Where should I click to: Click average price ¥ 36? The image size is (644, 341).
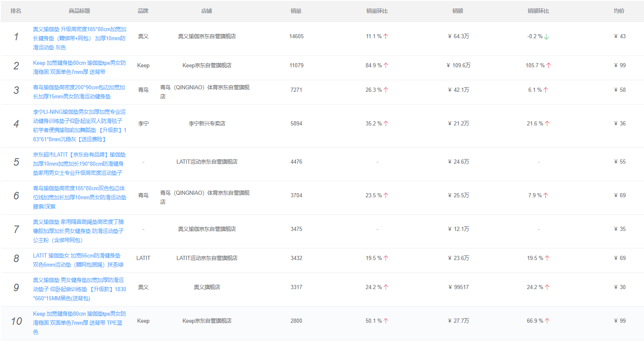tap(620, 124)
